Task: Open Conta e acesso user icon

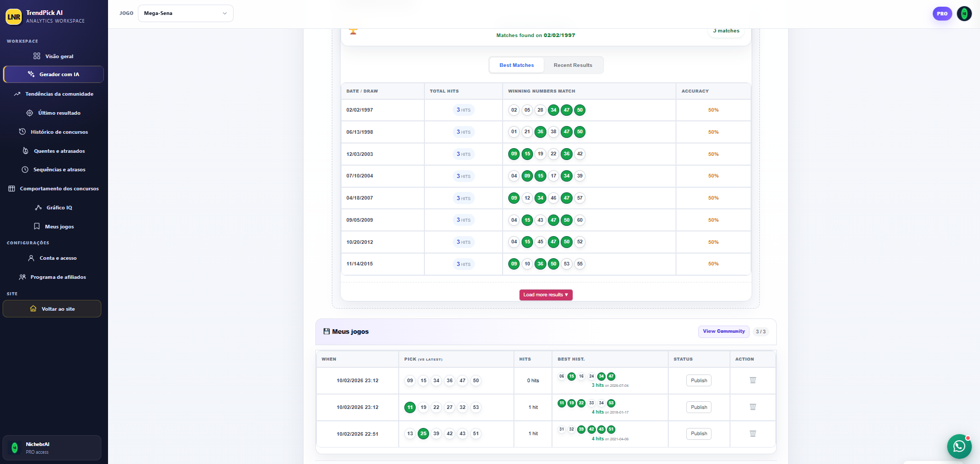Action: (31, 258)
